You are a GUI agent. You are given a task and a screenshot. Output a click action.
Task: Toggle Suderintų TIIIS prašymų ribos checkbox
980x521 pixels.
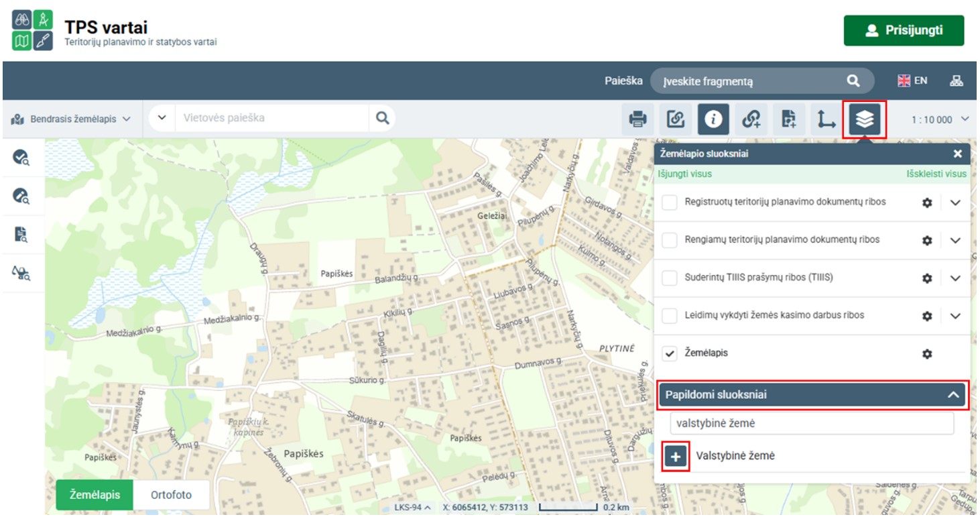pyautogui.click(x=670, y=278)
